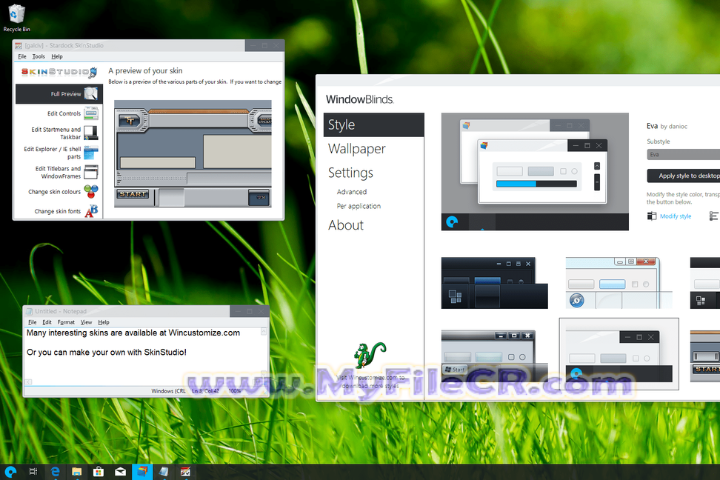Click WindowBlinds icon on the taskbar

pyautogui.click(x=142, y=472)
